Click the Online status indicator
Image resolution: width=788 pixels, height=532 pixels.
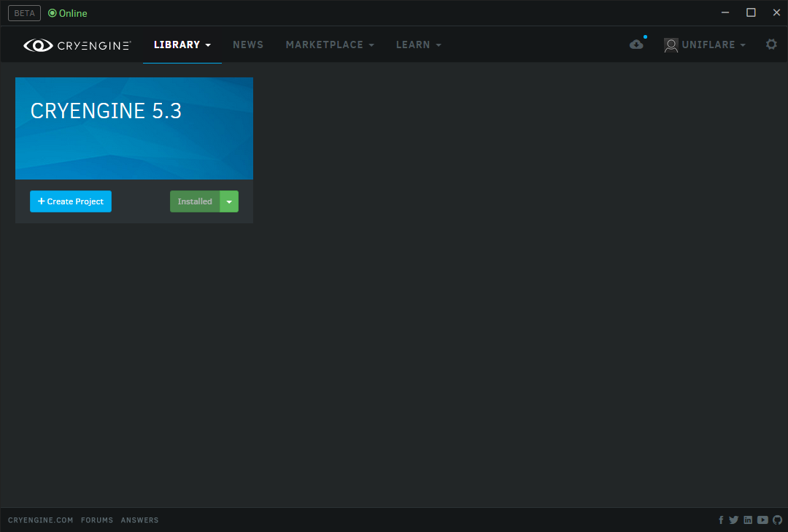(67, 13)
